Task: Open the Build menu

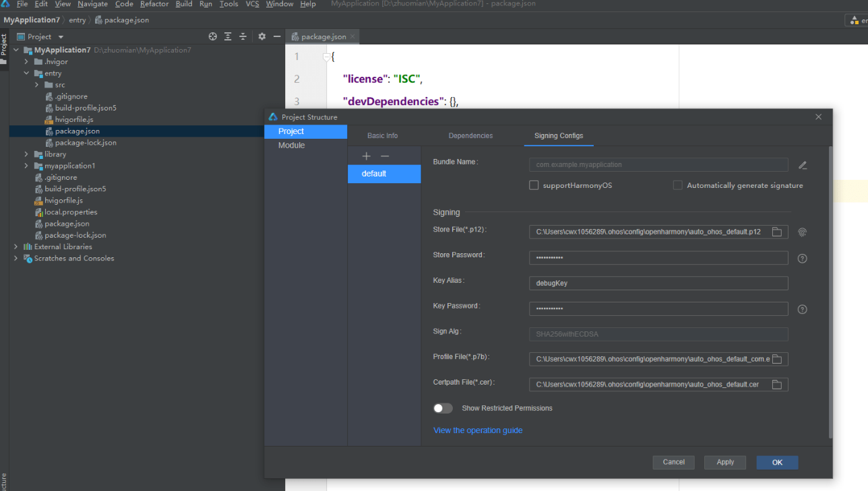Action: pyautogui.click(x=183, y=4)
